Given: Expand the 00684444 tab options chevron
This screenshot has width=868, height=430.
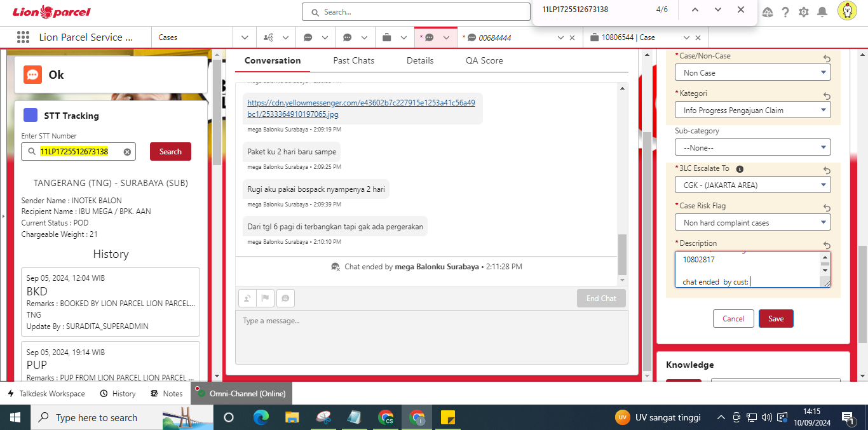Looking at the screenshot, I should click(x=560, y=37).
